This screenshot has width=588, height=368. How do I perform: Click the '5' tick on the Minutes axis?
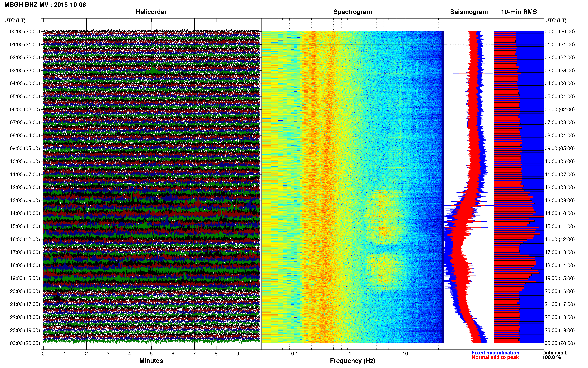pyautogui.click(x=151, y=354)
